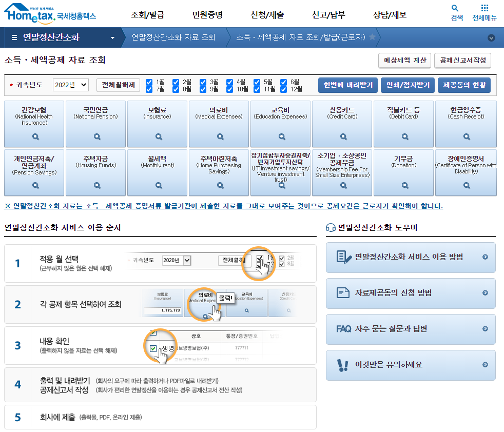Viewport: 504px width, 432px height.
Task: Expand the 연말정산간소화 menu dropdown arrow
Action: point(112,38)
